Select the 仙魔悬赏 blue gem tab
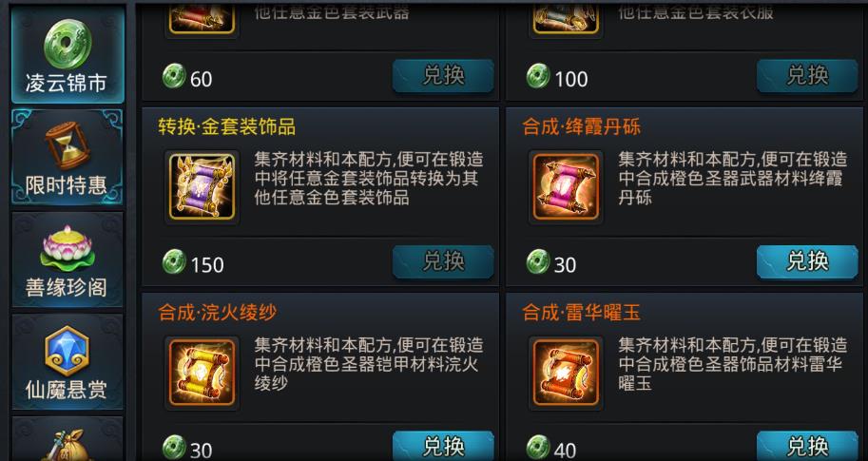The image size is (868, 461). coord(68,362)
